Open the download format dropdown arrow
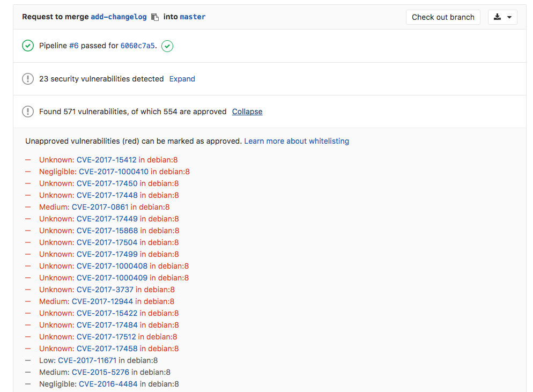The width and height of the screenshot is (533, 392). click(509, 17)
